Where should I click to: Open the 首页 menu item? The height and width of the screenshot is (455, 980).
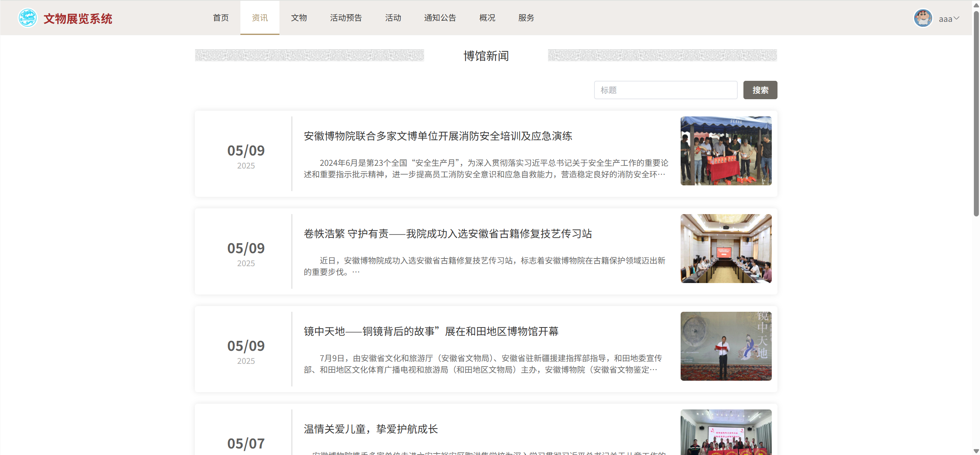[x=221, y=18]
